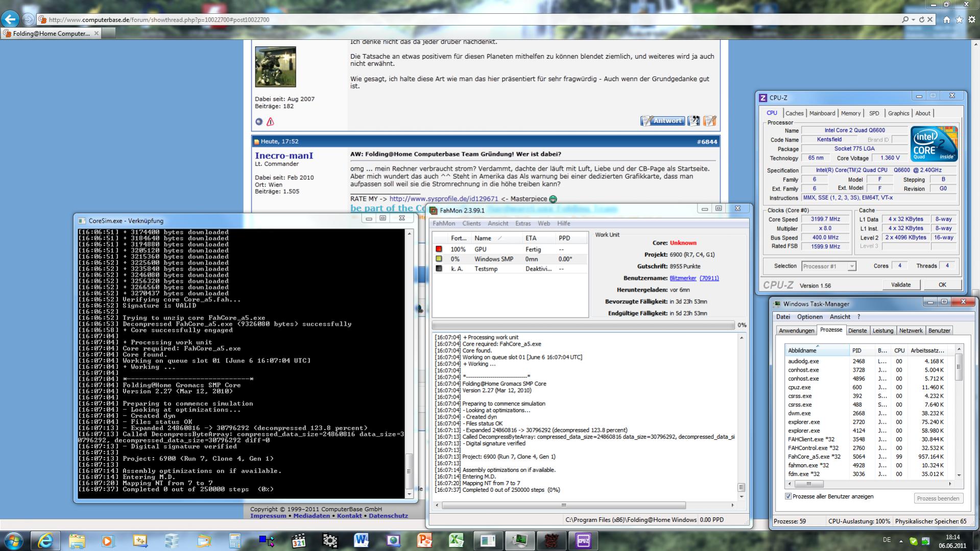Open Microsoft PowerPoint from taskbar
Screen dimensions: 980x551
424,541
